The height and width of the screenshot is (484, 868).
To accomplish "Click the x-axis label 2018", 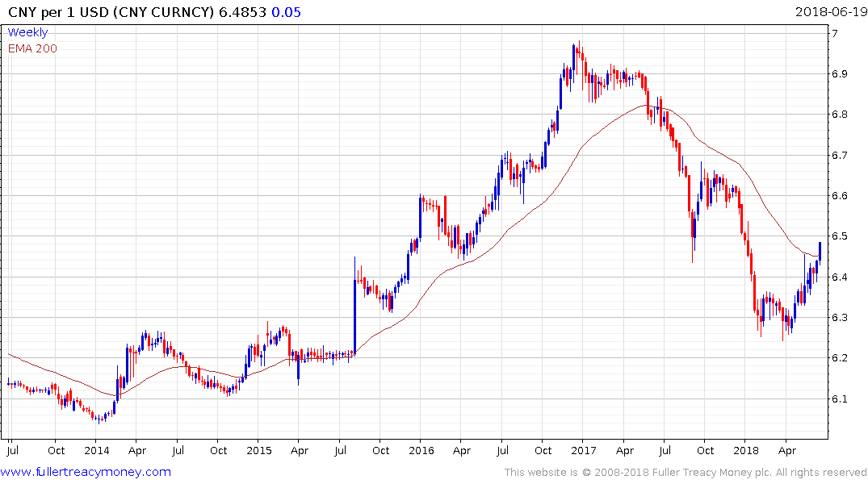I will pos(745,450).
